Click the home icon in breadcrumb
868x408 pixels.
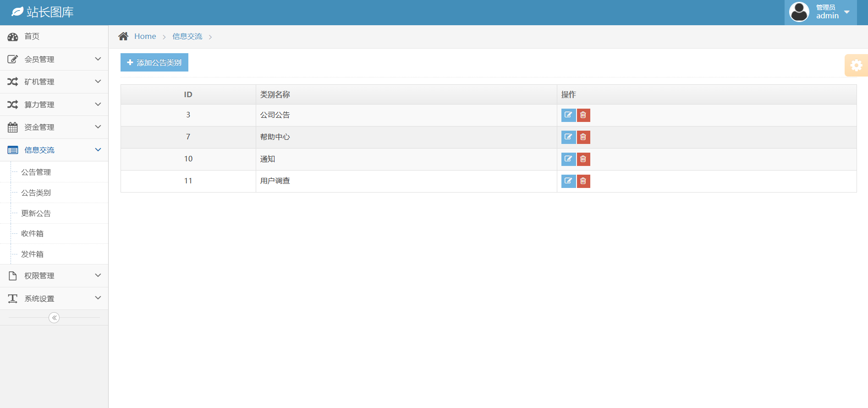coord(123,37)
